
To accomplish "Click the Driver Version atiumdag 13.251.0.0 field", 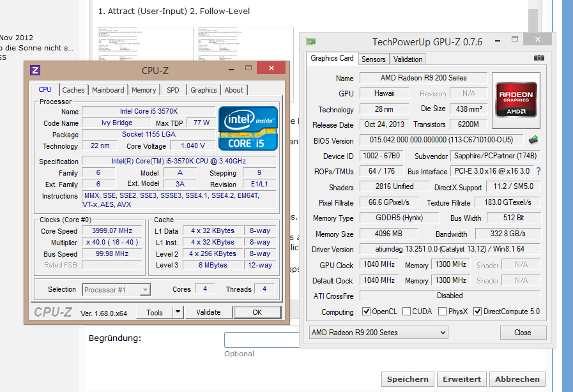I will pyautogui.click(x=450, y=249).
